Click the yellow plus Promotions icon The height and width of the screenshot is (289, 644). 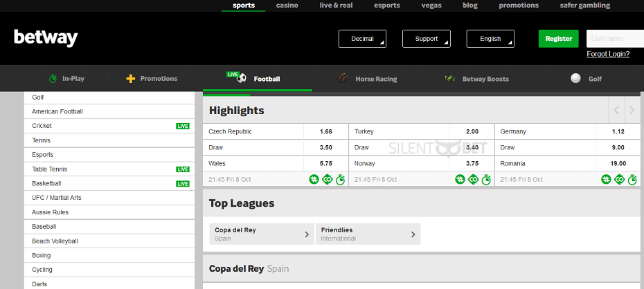pos(131,79)
